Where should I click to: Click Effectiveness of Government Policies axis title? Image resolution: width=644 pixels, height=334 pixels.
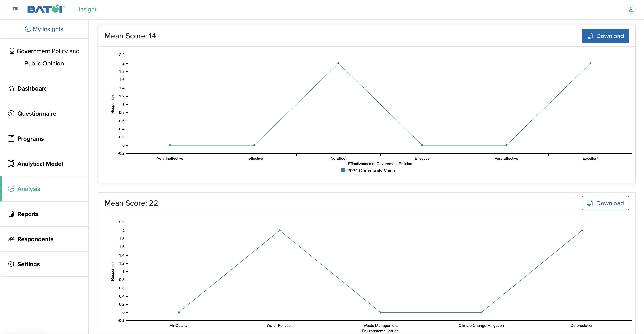pyautogui.click(x=380, y=164)
